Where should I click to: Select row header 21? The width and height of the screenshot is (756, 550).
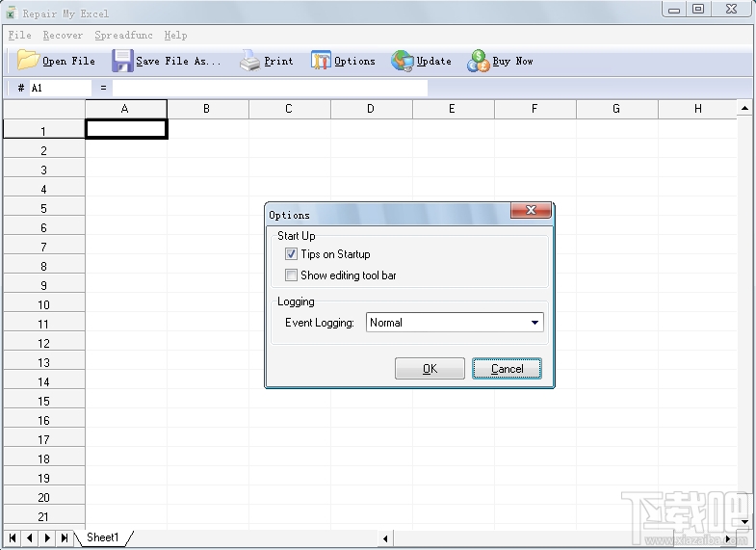point(44,514)
